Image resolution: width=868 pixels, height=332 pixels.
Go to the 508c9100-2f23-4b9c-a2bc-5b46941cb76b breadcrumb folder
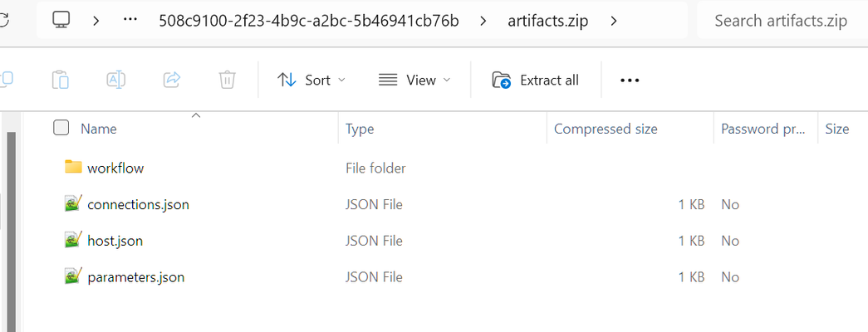click(x=308, y=21)
